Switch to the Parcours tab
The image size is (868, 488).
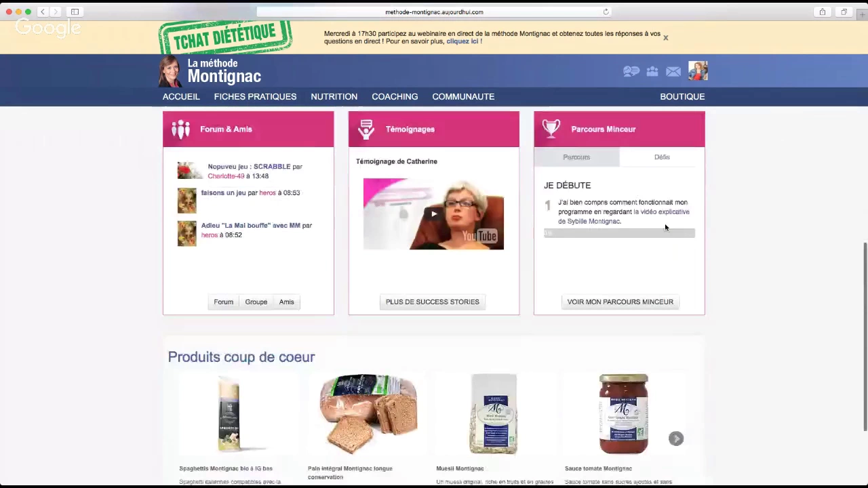click(x=576, y=157)
